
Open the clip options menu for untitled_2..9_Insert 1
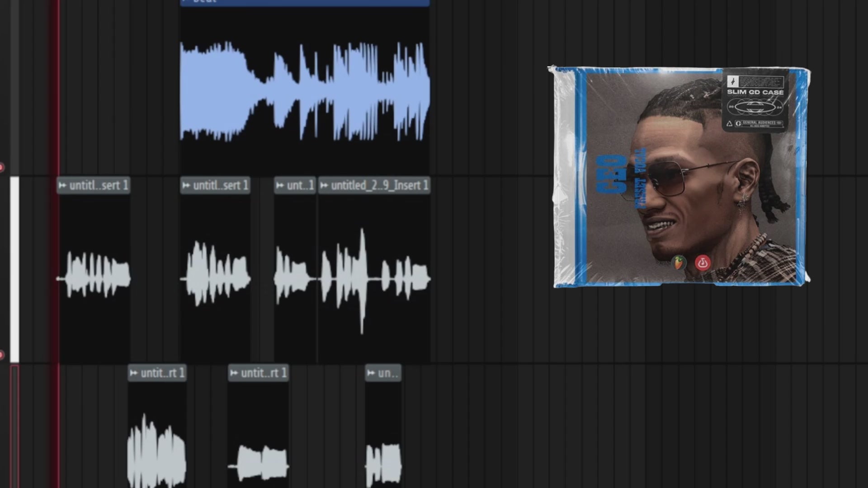325,185
